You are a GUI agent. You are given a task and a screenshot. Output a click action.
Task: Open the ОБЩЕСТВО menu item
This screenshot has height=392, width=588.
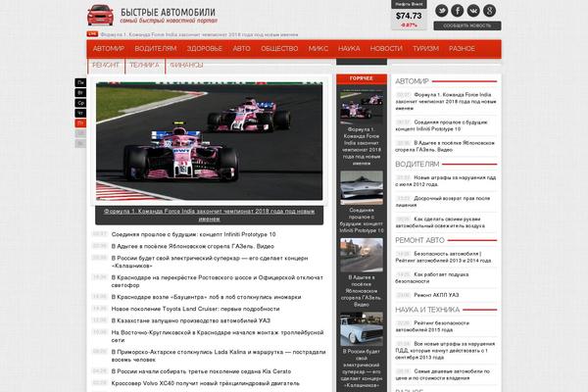tap(279, 49)
